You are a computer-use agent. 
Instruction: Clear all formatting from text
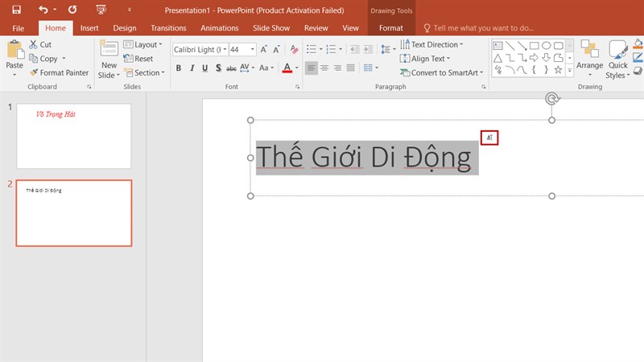(294, 50)
